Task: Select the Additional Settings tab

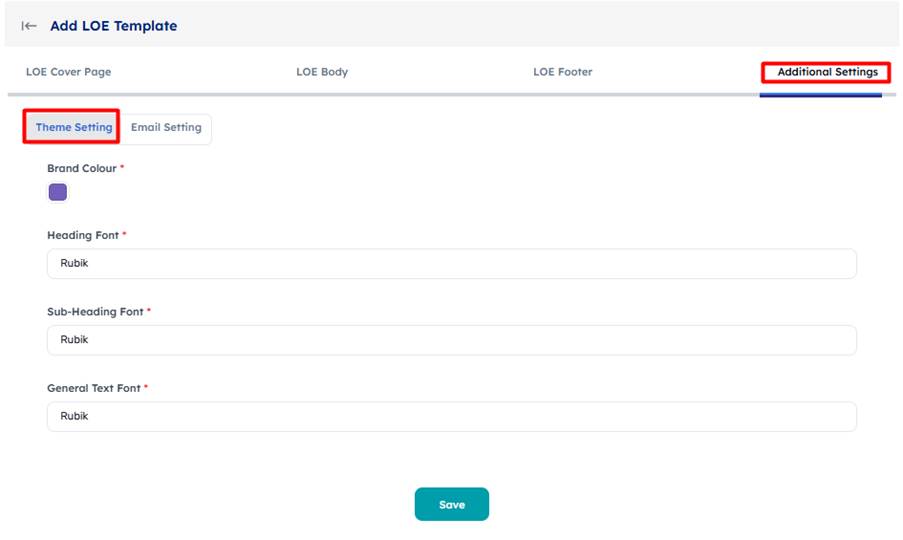Action: (828, 72)
